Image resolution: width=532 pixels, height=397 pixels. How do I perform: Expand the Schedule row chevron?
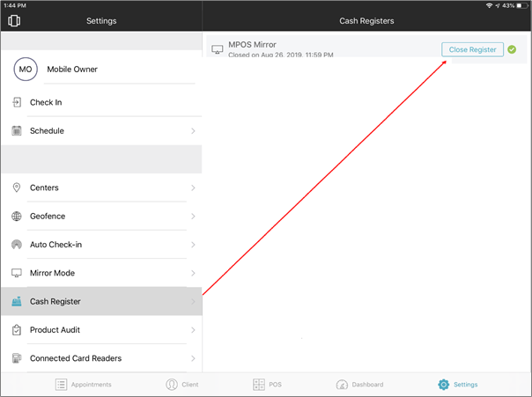193,131
